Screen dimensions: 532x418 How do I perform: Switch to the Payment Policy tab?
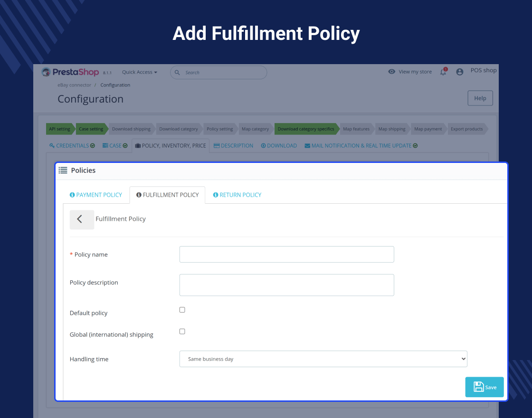pyautogui.click(x=95, y=195)
